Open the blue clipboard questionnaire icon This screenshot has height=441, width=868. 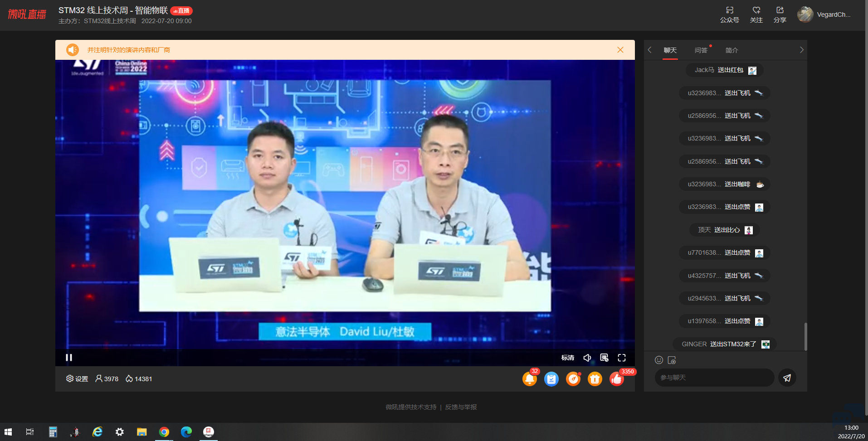[x=551, y=378]
